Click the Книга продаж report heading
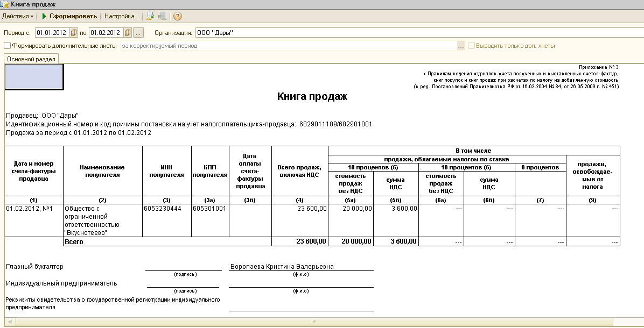 312,96
